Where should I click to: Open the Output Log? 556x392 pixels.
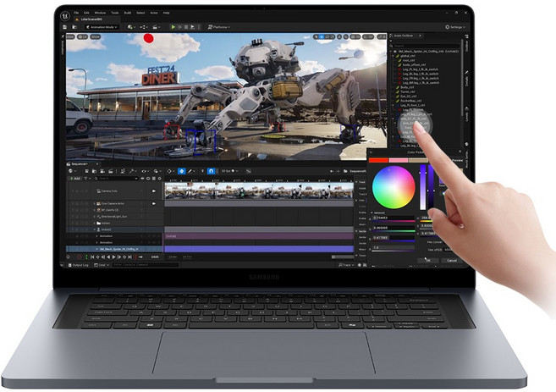click(x=79, y=265)
